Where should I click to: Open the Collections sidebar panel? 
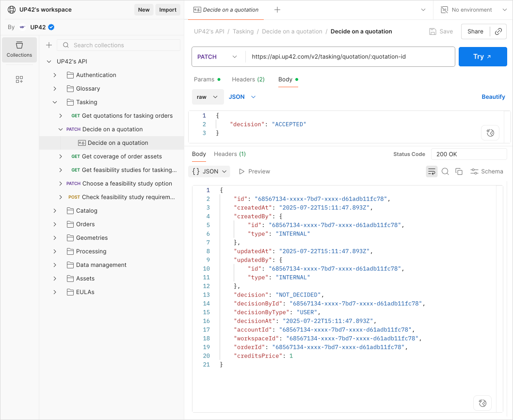pos(19,50)
